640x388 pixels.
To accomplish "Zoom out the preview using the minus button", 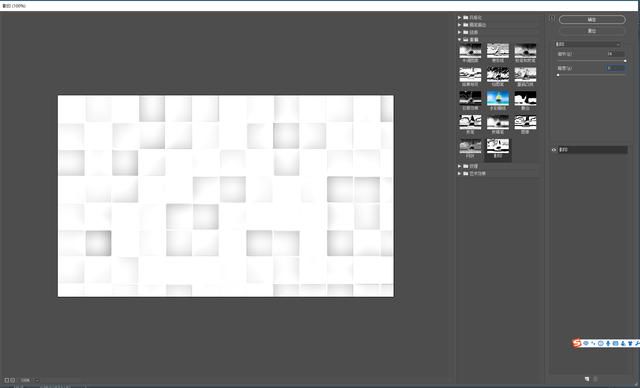I will 7,380.
